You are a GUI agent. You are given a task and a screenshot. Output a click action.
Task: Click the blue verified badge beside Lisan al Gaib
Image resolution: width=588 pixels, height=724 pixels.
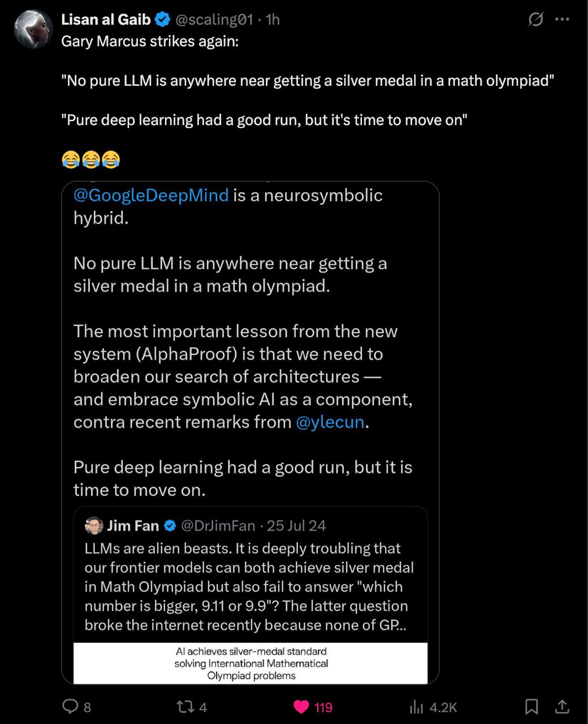163,19
